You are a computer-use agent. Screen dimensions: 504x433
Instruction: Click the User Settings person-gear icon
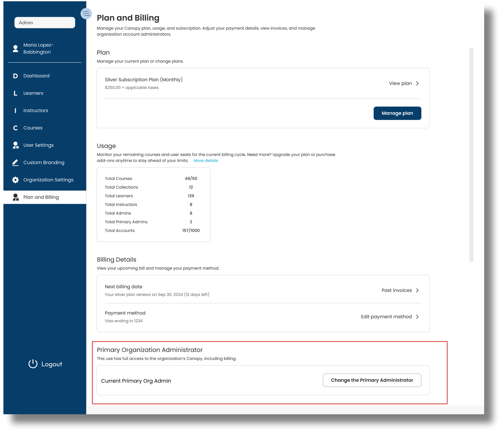pyautogui.click(x=16, y=145)
